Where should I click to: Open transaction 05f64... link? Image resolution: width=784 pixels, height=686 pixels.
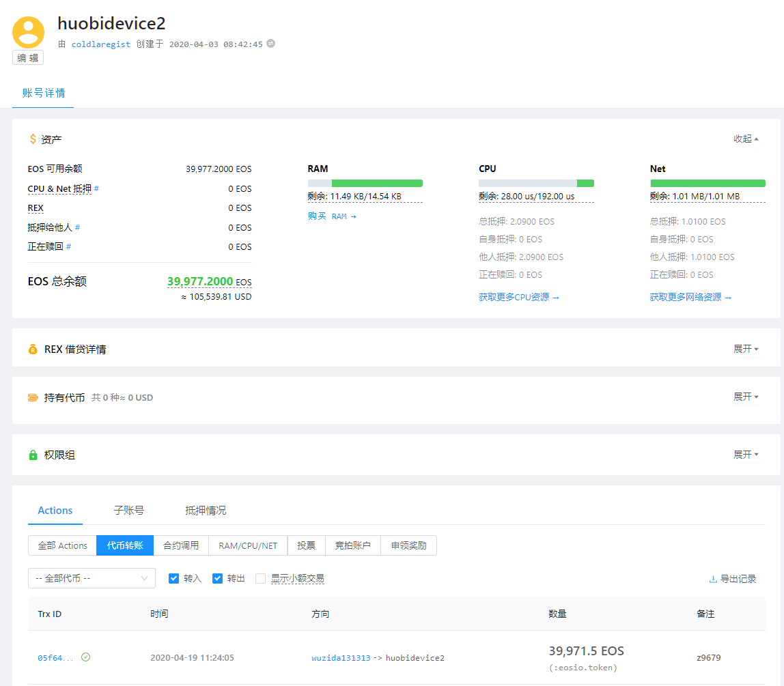55,658
